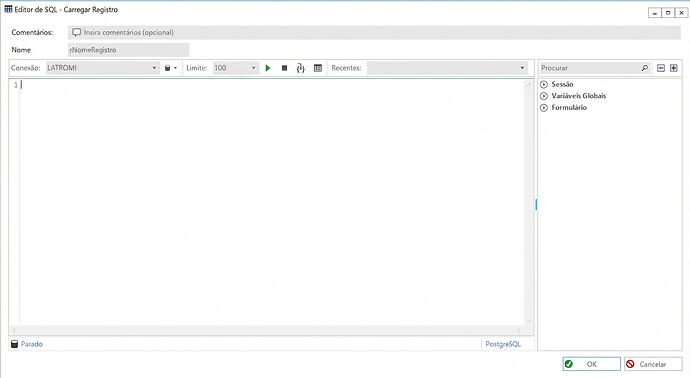The height and width of the screenshot is (378, 690).
Task: Click the table icon in the title bar
Action: pos(8,9)
